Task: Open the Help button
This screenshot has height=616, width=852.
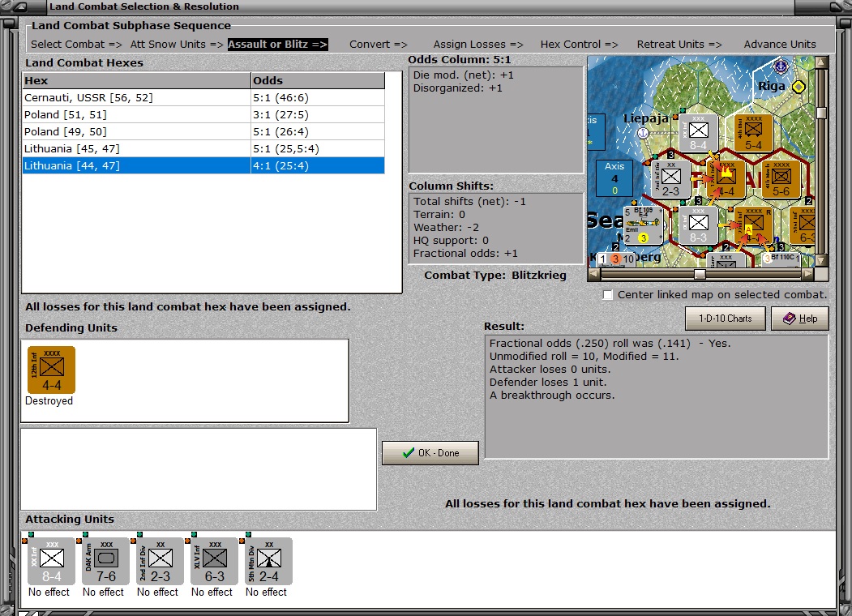Action: (800, 319)
